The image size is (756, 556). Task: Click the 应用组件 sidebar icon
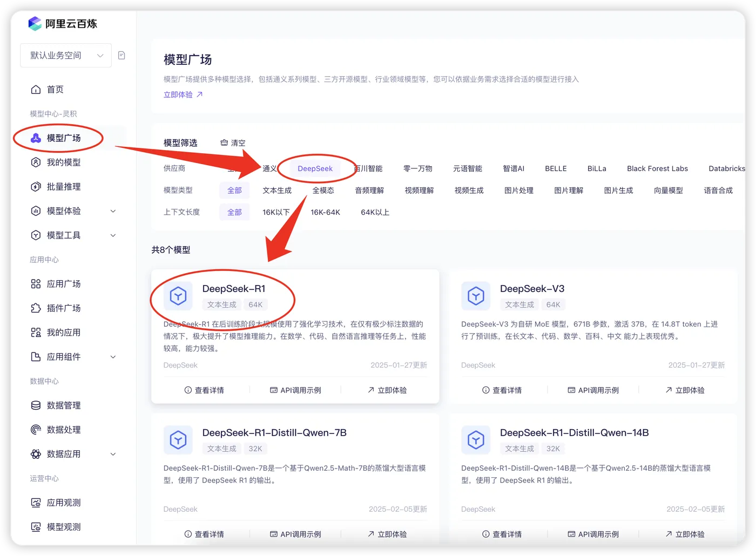(x=36, y=357)
